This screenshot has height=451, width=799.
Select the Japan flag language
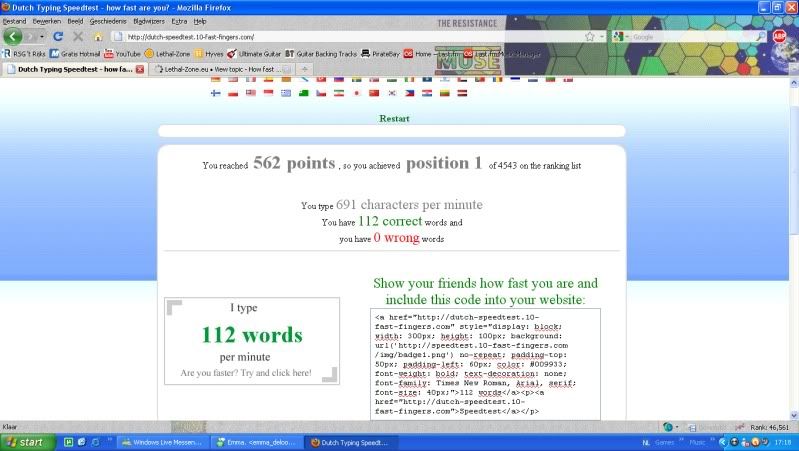pyautogui.click(x=357, y=93)
